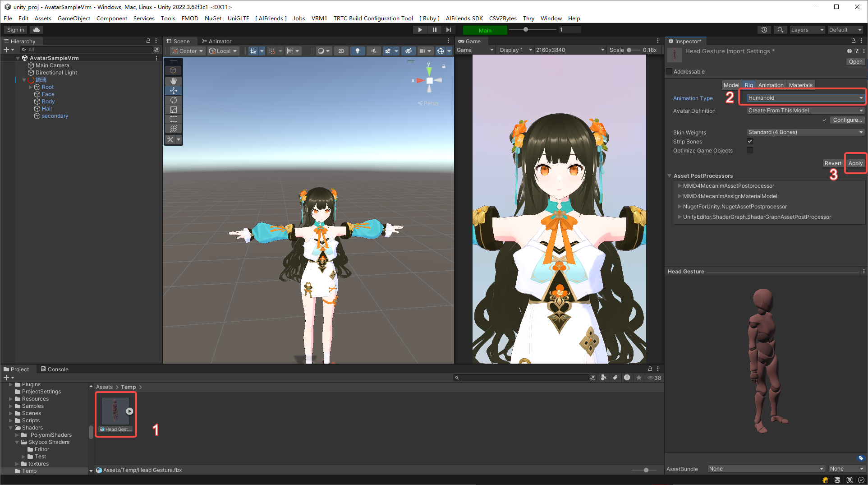Open the Animation Type dropdown

805,98
